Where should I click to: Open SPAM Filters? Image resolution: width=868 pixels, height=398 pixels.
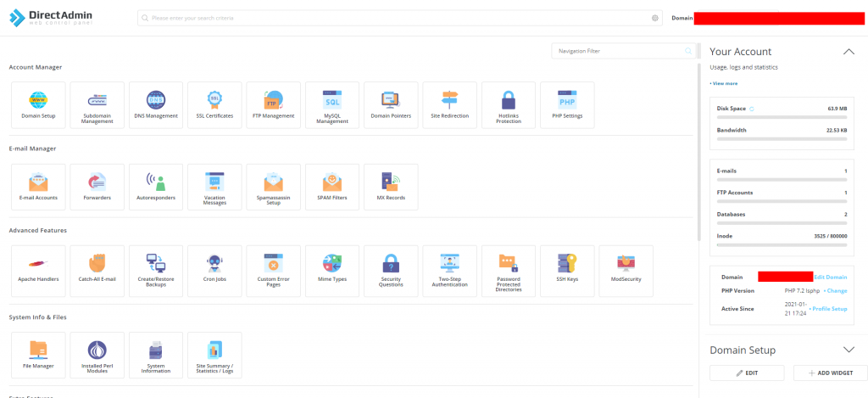[x=332, y=187]
